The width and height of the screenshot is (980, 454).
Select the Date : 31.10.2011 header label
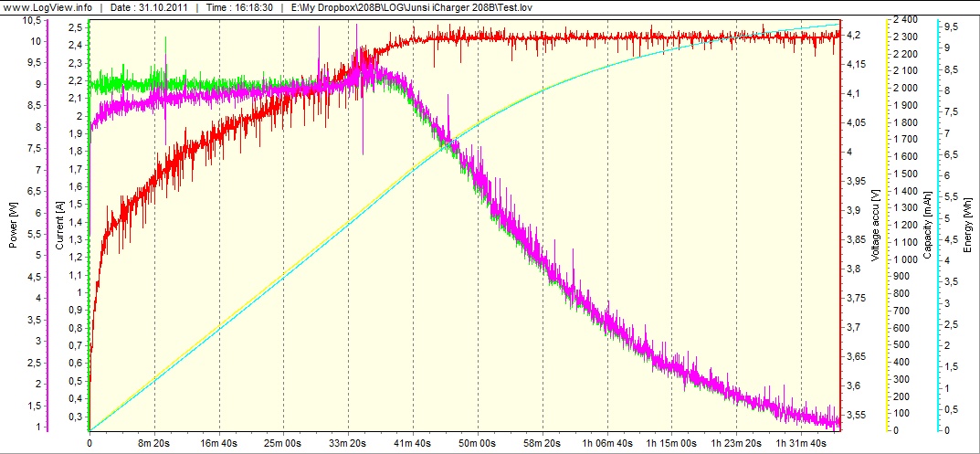148,8
